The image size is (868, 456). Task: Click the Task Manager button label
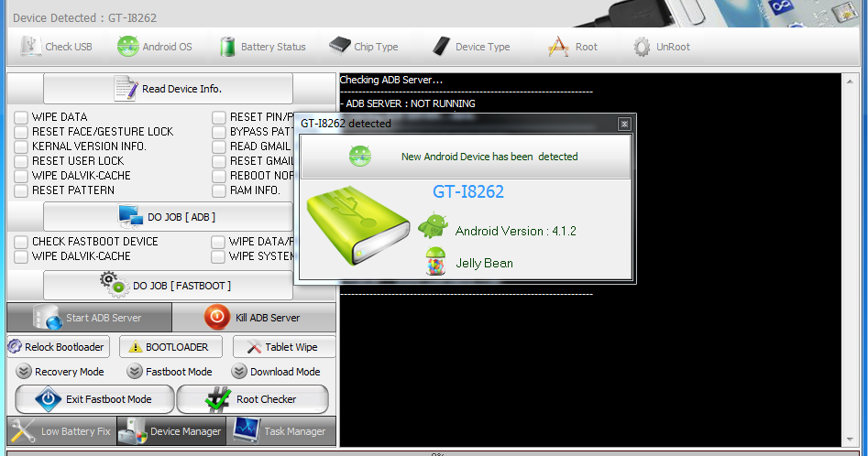[294, 431]
